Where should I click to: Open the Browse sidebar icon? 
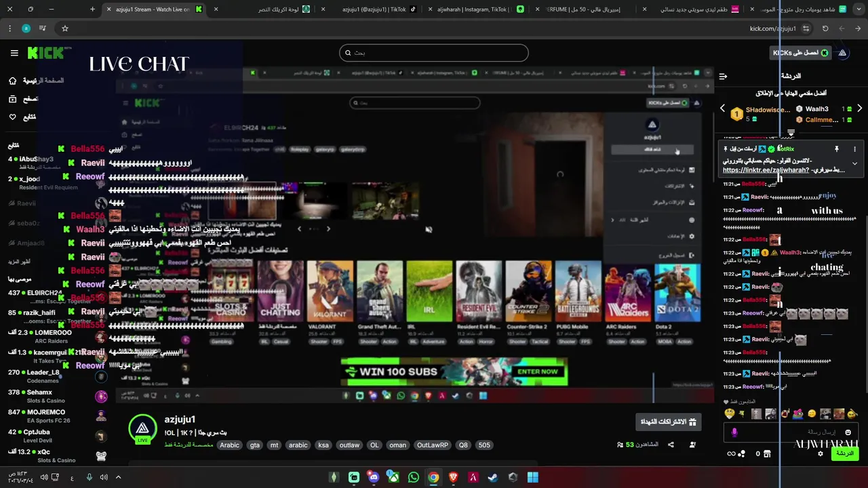[x=12, y=99]
